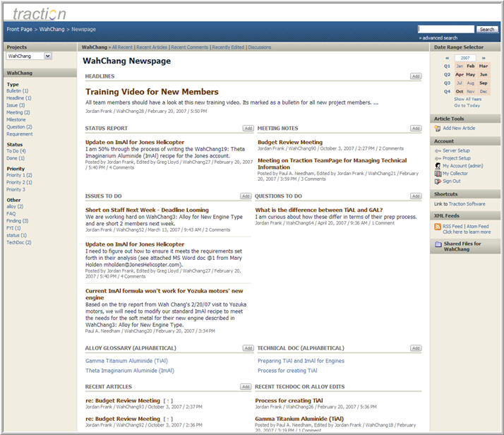The height and width of the screenshot is (435, 504).
Task: Click the Project Setup key icon
Action: click(x=437, y=158)
